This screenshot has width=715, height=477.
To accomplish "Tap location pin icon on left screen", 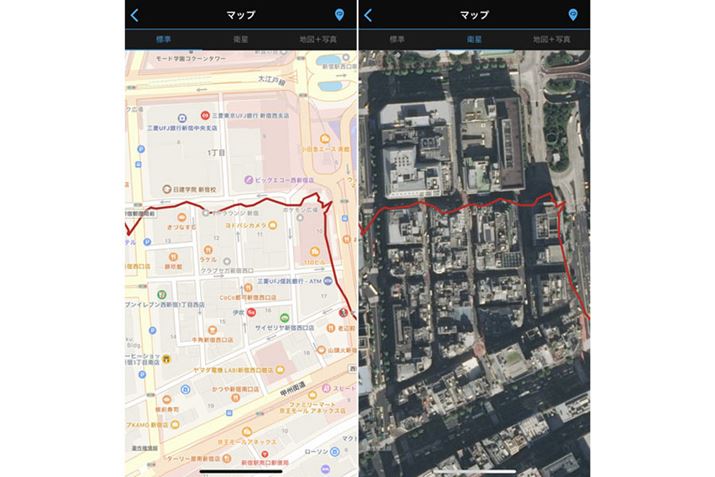I will click(339, 15).
